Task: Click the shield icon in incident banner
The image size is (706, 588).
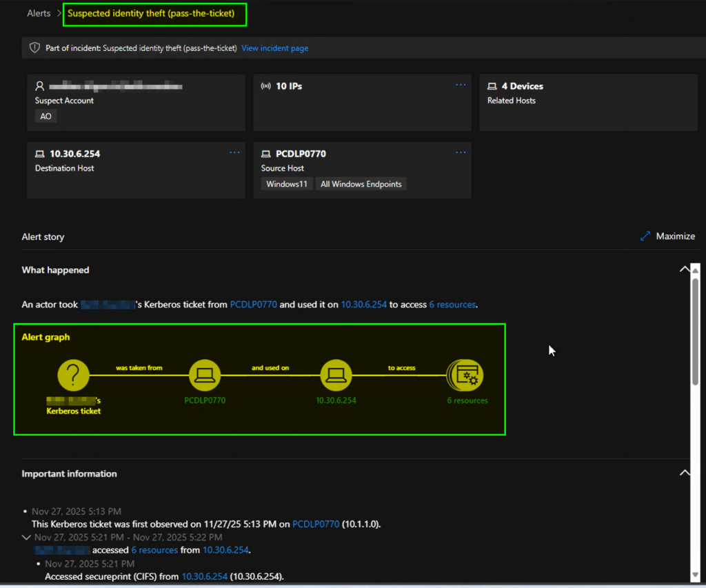Action: 34,48
